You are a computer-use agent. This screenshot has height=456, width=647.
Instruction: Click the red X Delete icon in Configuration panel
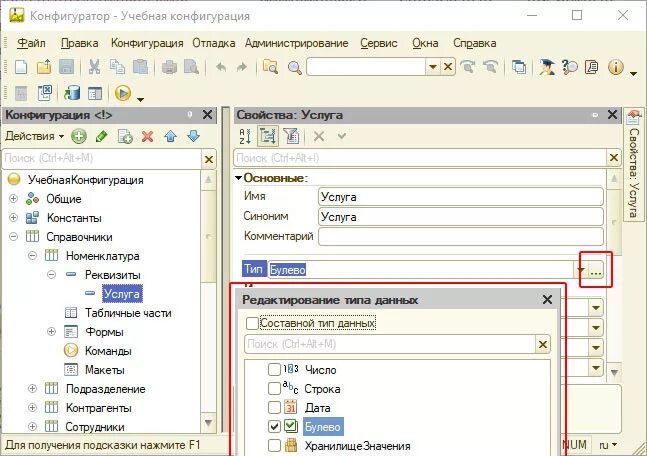click(x=147, y=136)
